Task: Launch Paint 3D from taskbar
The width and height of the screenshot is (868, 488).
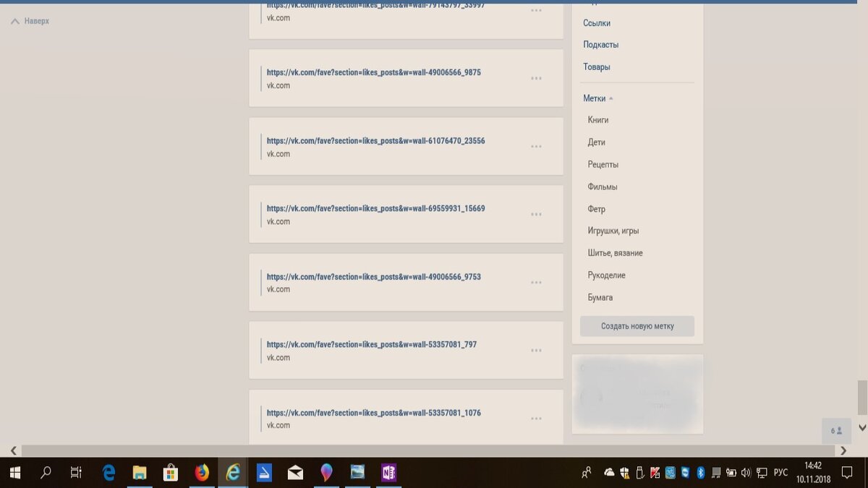Action: pos(326,473)
